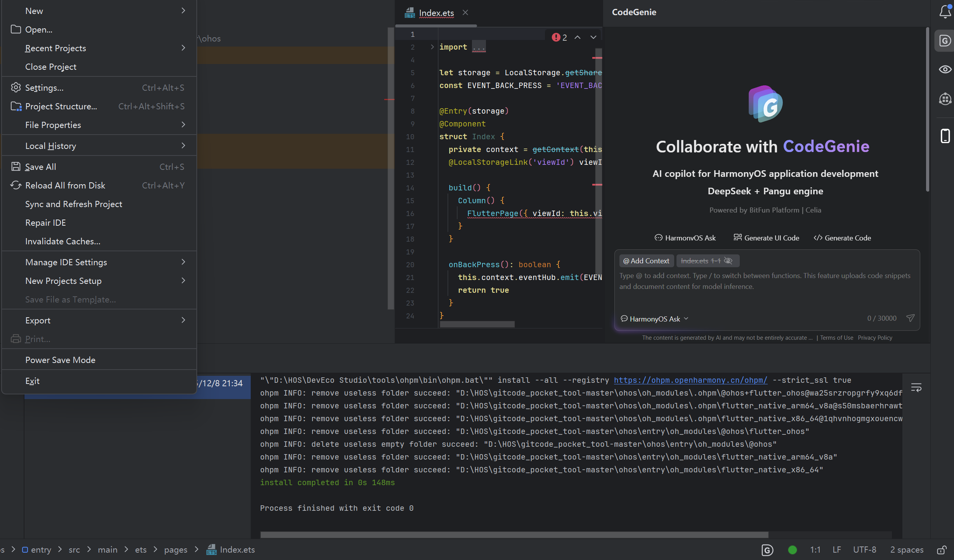Open the HarmonyOS Ask mode dropdown
Image resolution: width=954 pixels, height=560 pixels.
point(654,319)
